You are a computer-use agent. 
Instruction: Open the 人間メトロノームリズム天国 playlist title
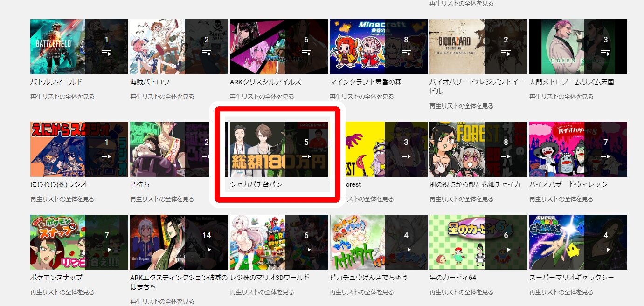[572, 82]
